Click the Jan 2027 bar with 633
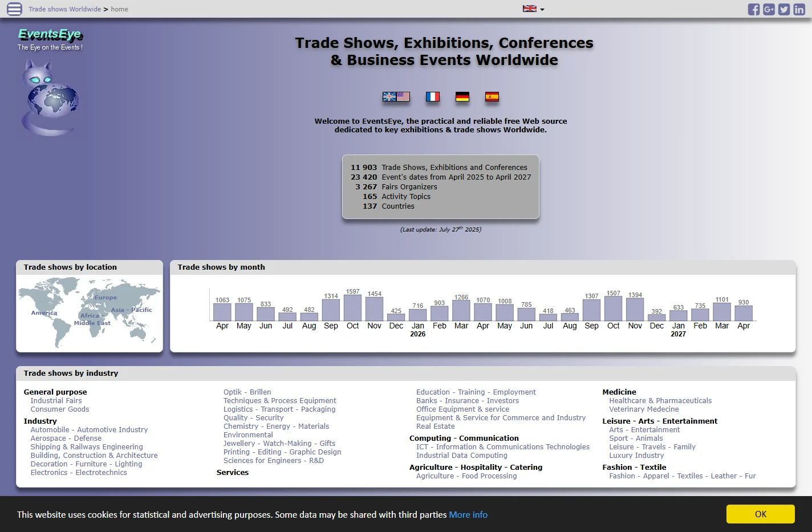The height and width of the screenshot is (532, 812). click(679, 316)
